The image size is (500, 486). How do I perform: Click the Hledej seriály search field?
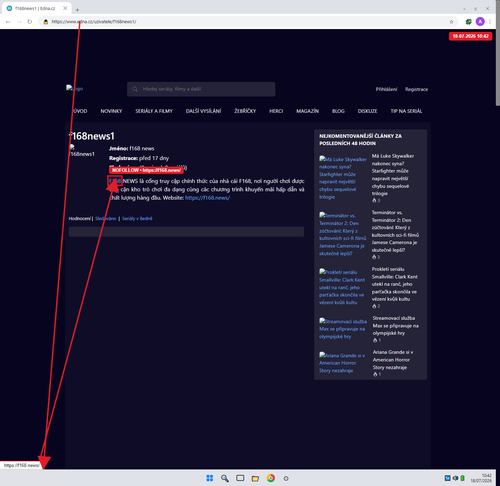(x=201, y=89)
